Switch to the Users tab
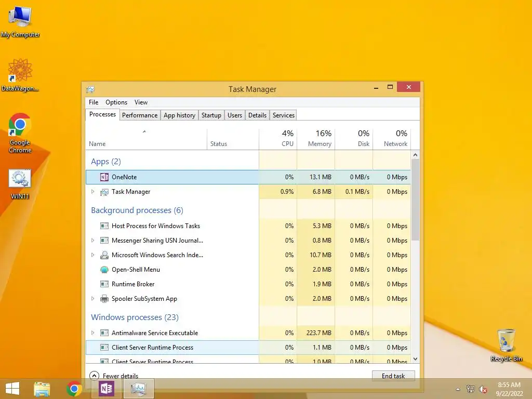Screen dimensions: 532x399 tap(235, 115)
